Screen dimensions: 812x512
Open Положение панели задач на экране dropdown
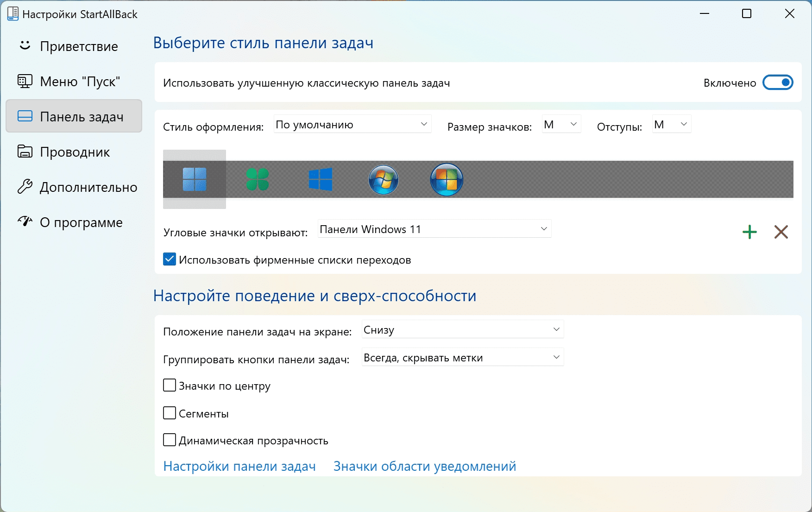pos(463,329)
